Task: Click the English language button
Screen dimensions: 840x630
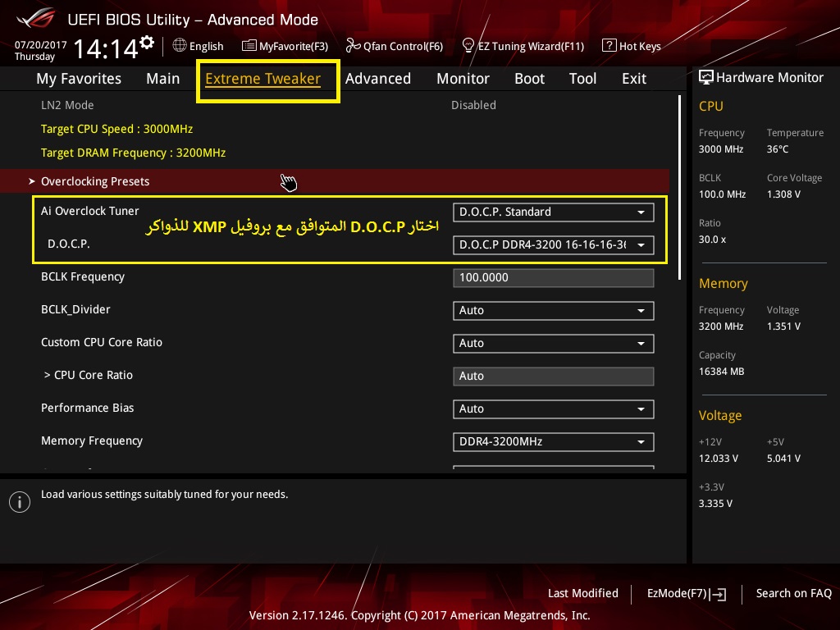Action: [x=206, y=46]
